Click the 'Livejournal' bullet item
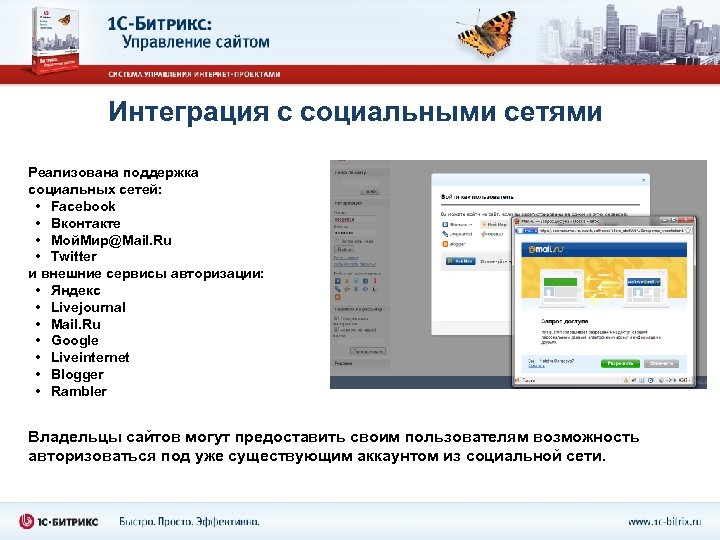Image resolution: width=720 pixels, height=540 pixels. point(88,308)
